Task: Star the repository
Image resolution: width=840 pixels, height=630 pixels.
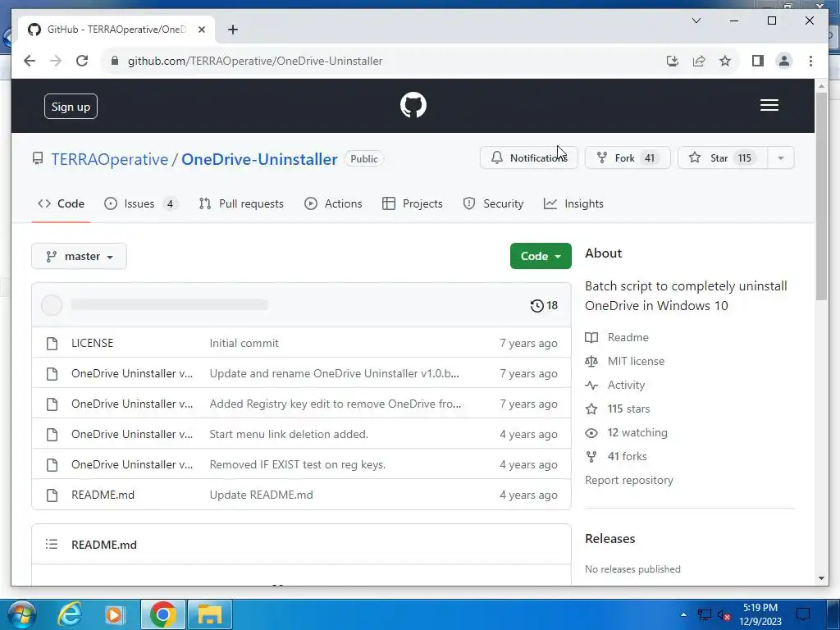Action: [722, 158]
